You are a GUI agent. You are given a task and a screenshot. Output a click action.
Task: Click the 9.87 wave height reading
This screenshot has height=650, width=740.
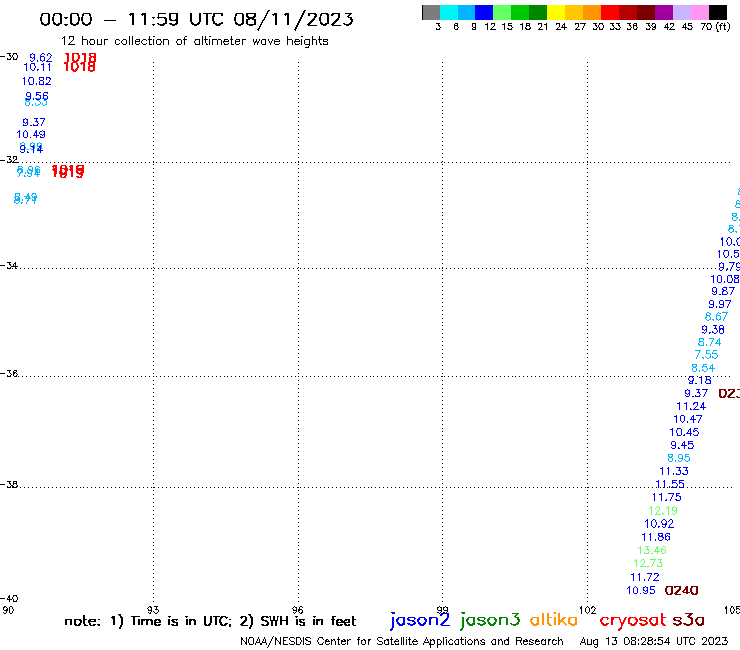coord(723,291)
